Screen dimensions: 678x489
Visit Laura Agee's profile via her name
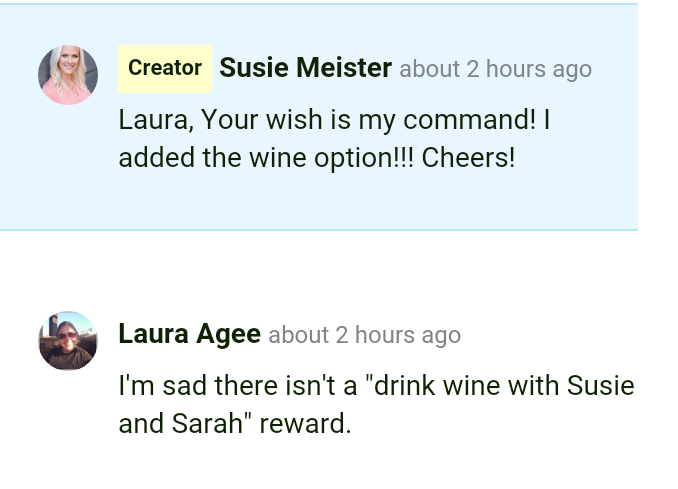[189, 334]
